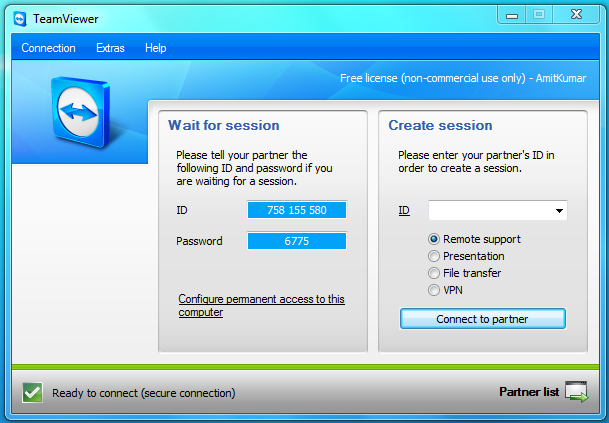Open Configure permanent access to this computer link
The image size is (609, 423).
click(261, 306)
